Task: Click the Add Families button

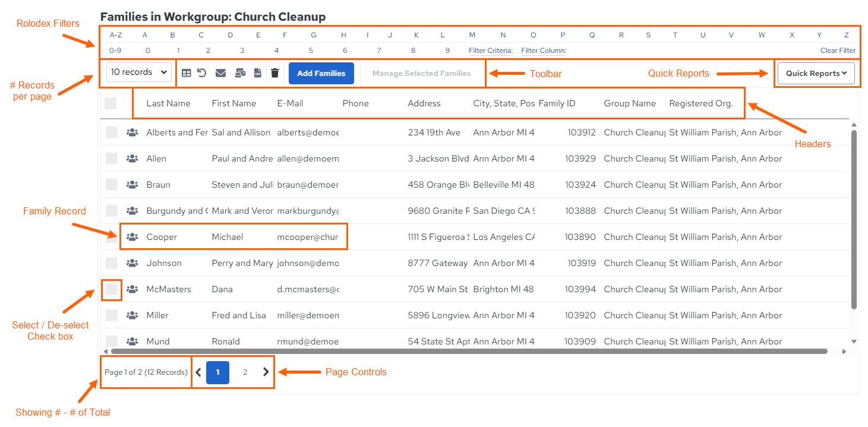Action: [321, 74]
